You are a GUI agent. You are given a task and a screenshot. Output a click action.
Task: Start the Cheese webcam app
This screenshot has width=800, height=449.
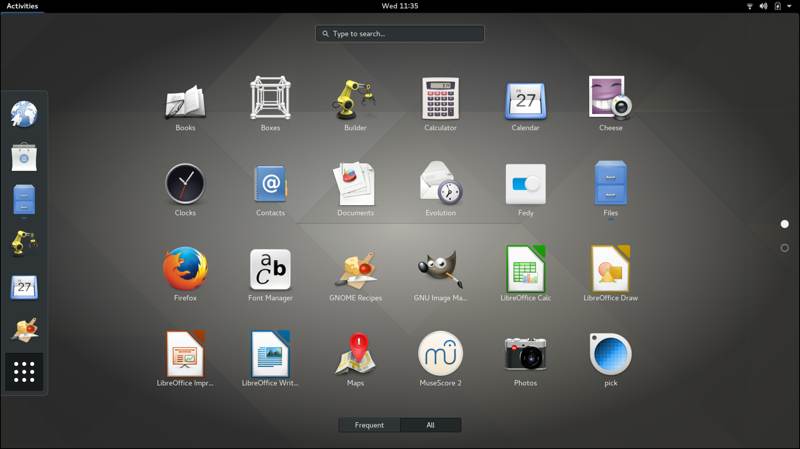[611, 104]
